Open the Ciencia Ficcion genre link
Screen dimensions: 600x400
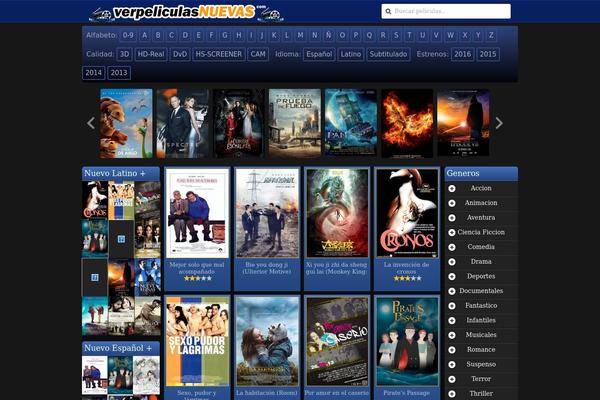pyautogui.click(x=481, y=232)
